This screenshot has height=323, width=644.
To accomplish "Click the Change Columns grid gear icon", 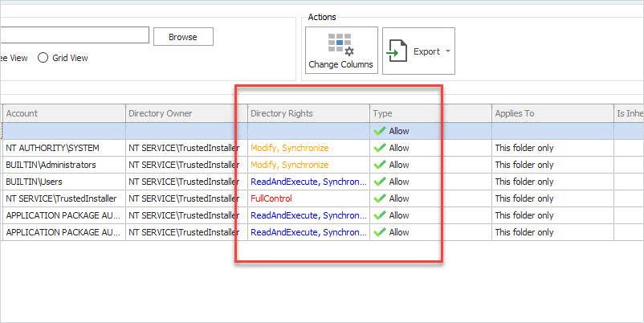I will pos(341,44).
